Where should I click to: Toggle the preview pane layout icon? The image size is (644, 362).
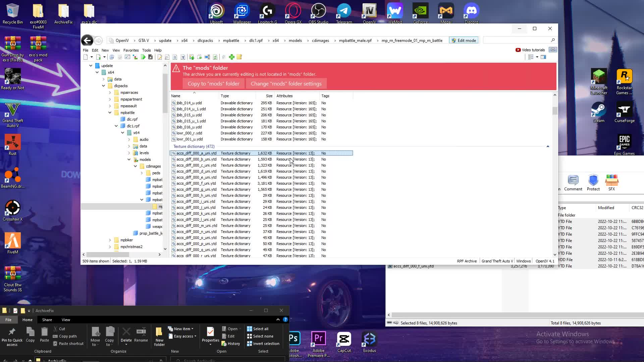[x=543, y=57]
